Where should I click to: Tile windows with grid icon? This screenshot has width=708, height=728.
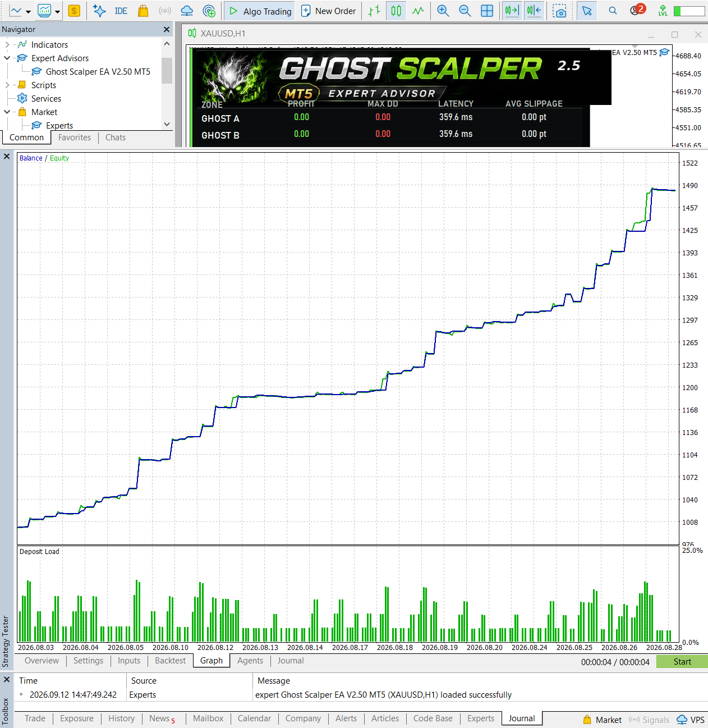(x=487, y=11)
